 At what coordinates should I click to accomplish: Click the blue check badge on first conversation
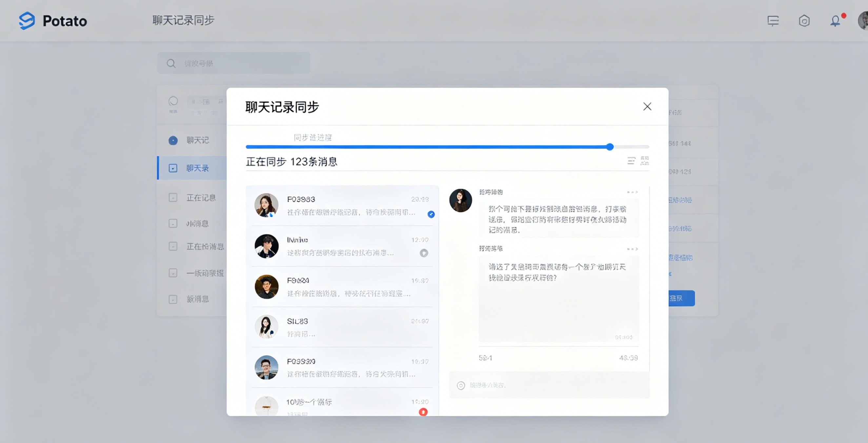click(x=431, y=214)
